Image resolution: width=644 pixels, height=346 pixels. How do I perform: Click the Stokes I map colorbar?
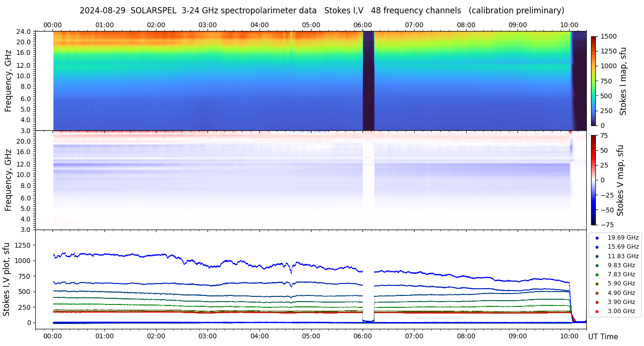[593, 81]
